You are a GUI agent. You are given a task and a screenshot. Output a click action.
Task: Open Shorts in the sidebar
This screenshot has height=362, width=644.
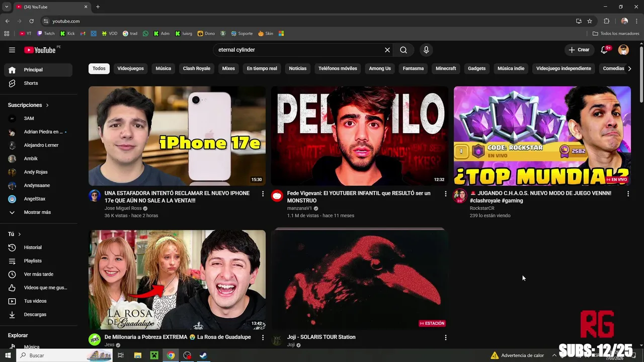coord(38,83)
